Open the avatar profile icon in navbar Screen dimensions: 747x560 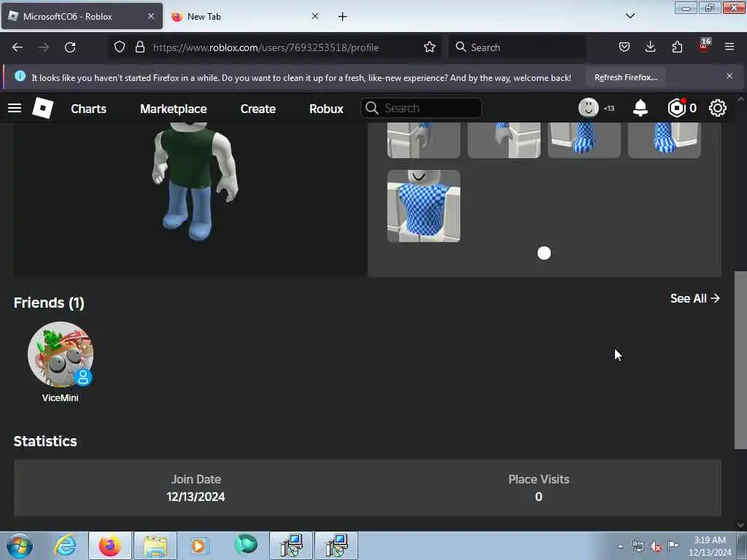pos(589,108)
